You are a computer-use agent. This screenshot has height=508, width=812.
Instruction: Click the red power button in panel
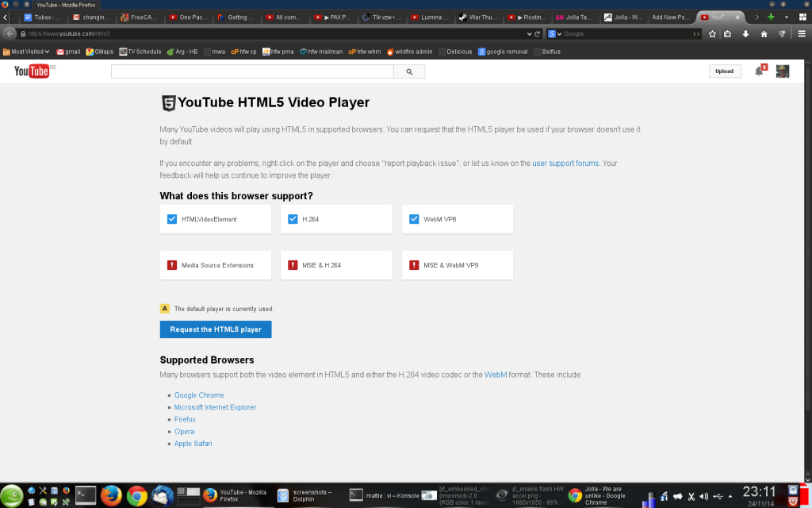point(793,502)
